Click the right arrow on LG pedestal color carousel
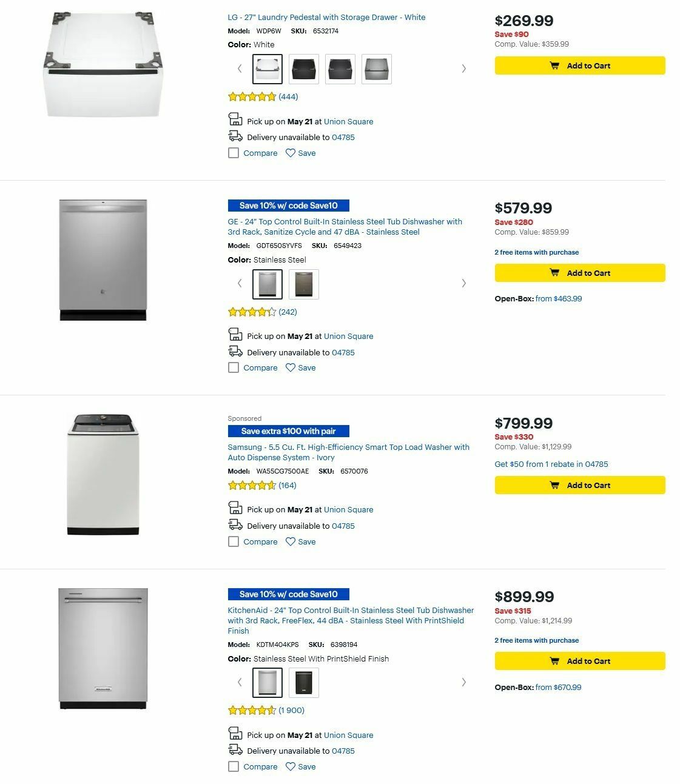Viewport: 680px width, 784px height. pyautogui.click(x=464, y=69)
